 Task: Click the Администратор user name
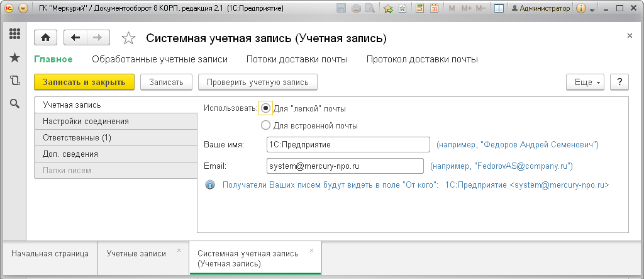(x=541, y=8)
